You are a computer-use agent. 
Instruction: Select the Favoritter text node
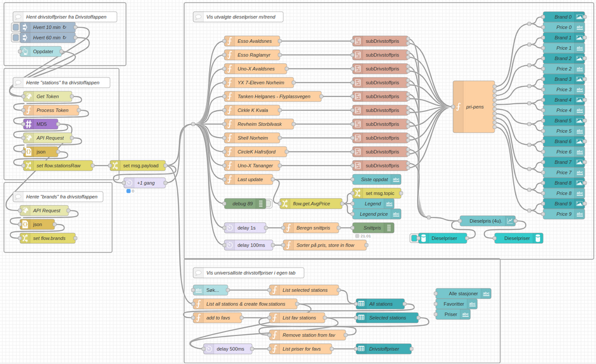pos(456,304)
